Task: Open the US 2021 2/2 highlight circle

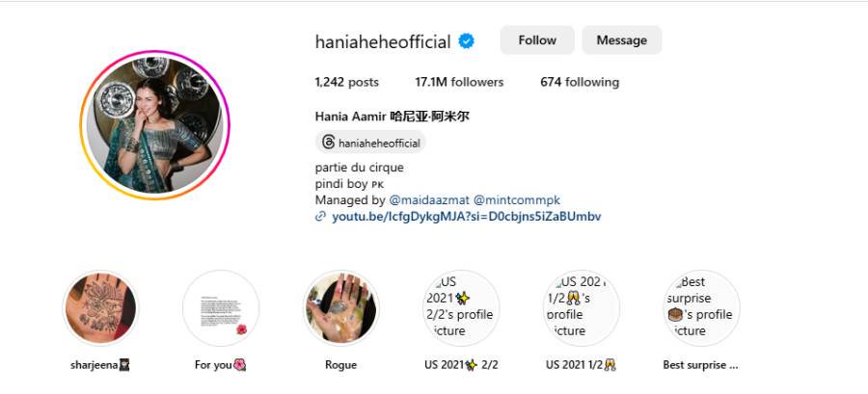Action: tap(461, 308)
